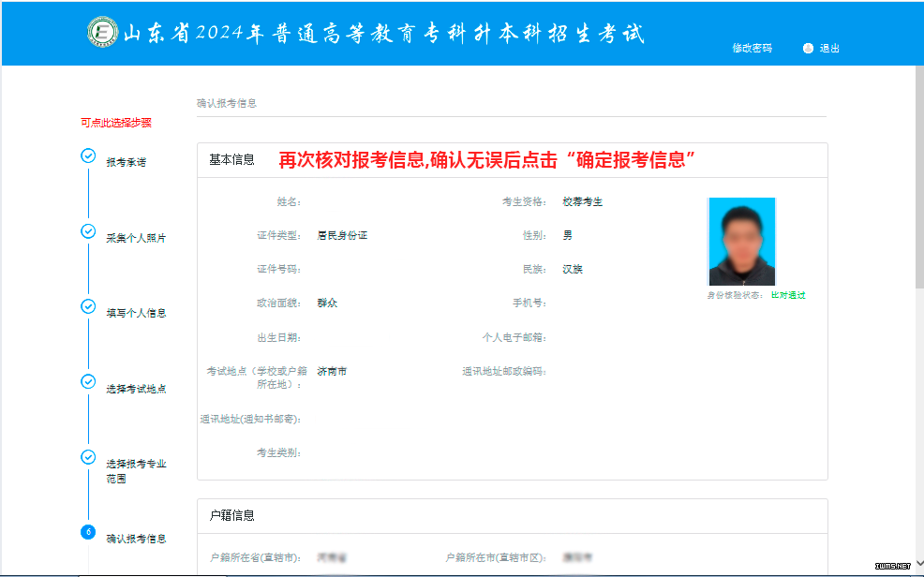Image resolution: width=924 pixels, height=577 pixels.
Task: Go to the 选择考试地点 step
Action: click(136, 389)
